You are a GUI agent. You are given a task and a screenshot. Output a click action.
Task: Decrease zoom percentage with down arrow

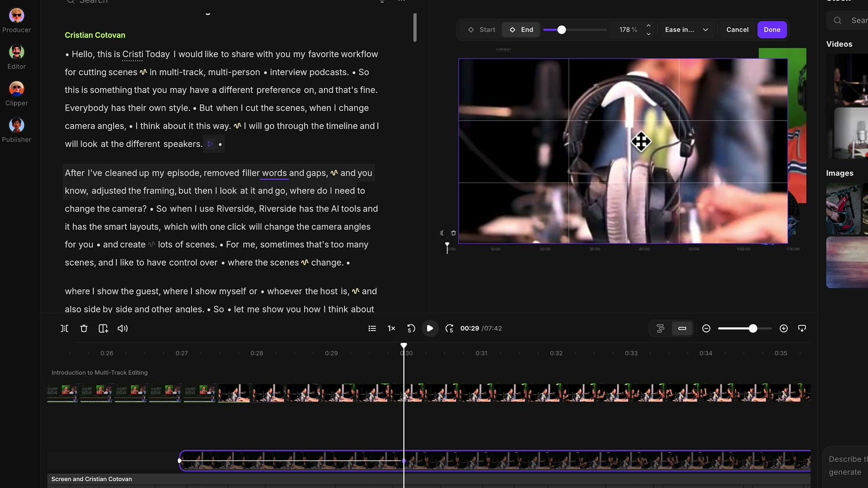[x=648, y=34]
